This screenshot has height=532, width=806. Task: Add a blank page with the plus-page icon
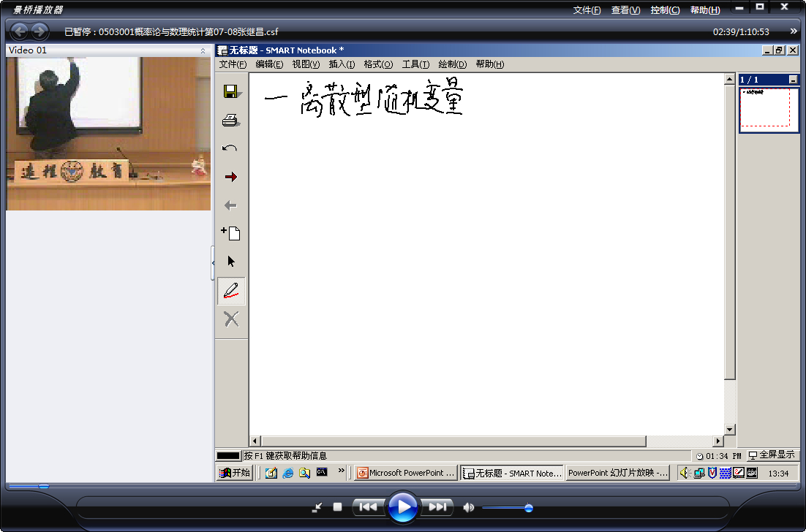pyautogui.click(x=230, y=233)
